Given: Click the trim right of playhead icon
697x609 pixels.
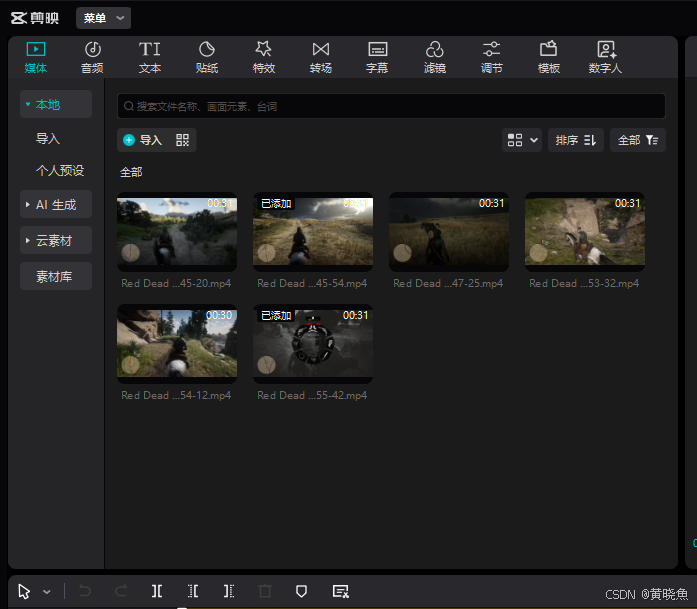Looking at the screenshot, I should tap(229, 591).
